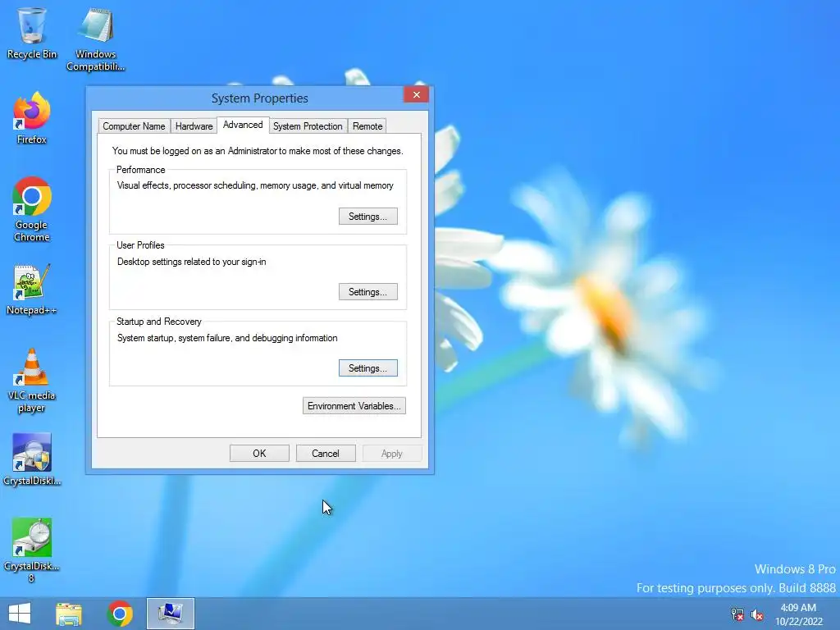Image resolution: width=840 pixels, height=630 pixels.
Task: Open the muted volume tray icon
Action: click(x=757, y=614)
